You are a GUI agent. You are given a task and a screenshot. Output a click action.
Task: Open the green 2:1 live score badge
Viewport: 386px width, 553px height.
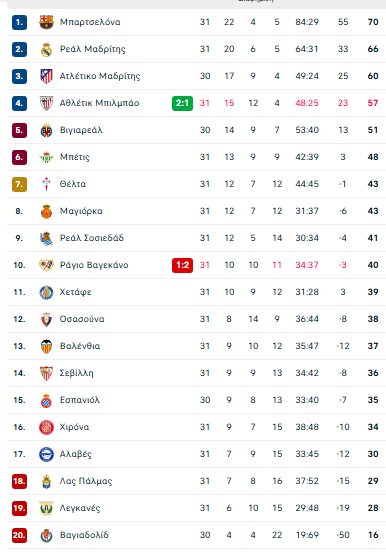(182, 103)
